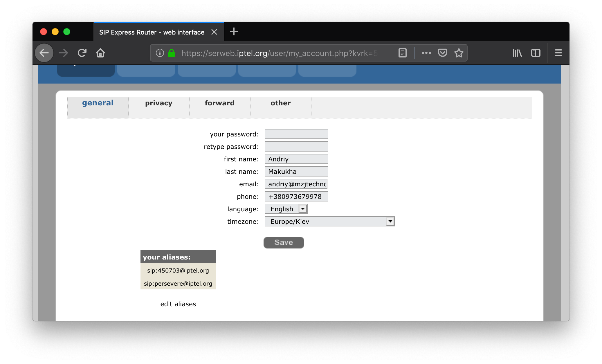Bookmark this page with star icon

[459, 53]
